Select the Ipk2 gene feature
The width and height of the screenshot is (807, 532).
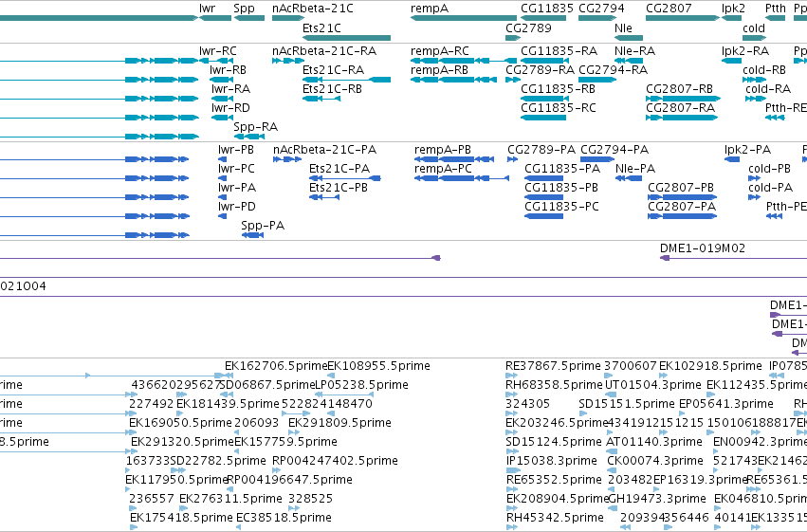click(731, 18)
